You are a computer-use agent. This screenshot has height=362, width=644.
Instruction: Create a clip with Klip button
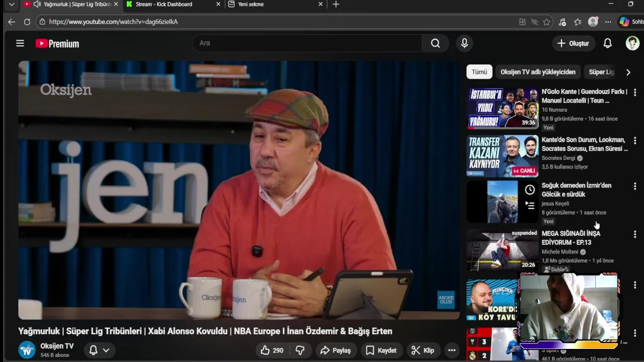(x=423, y=350)
